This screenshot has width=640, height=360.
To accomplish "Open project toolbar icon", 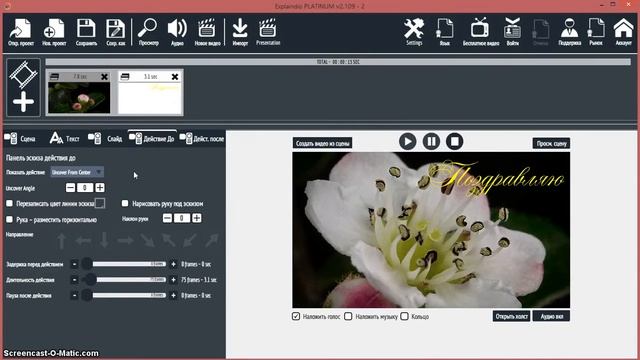I will (x=20, y=32).
